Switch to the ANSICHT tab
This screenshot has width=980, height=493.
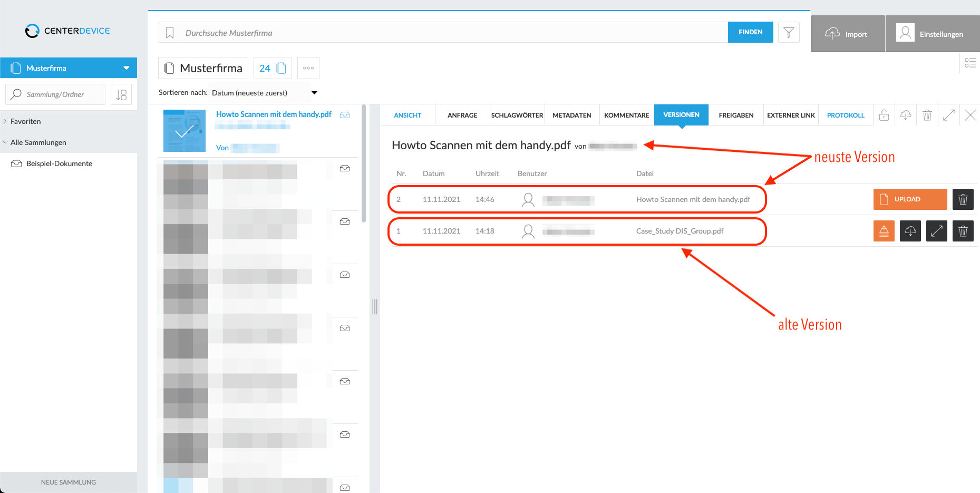pyautogui.click(x=407, y=115)
